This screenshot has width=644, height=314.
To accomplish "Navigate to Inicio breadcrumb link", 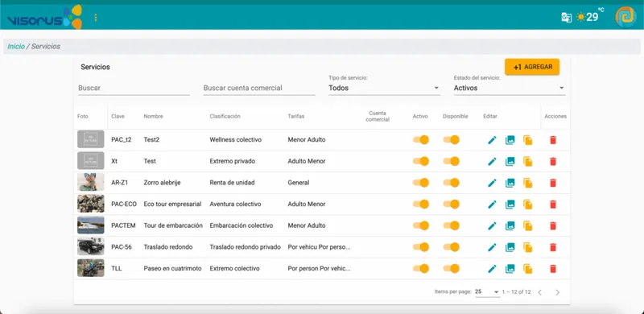I will tap(16, 47).
